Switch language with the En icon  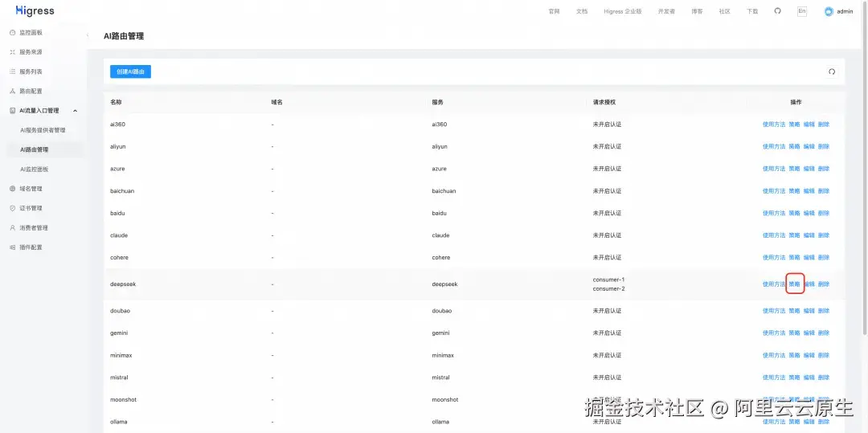coord(801,11)
